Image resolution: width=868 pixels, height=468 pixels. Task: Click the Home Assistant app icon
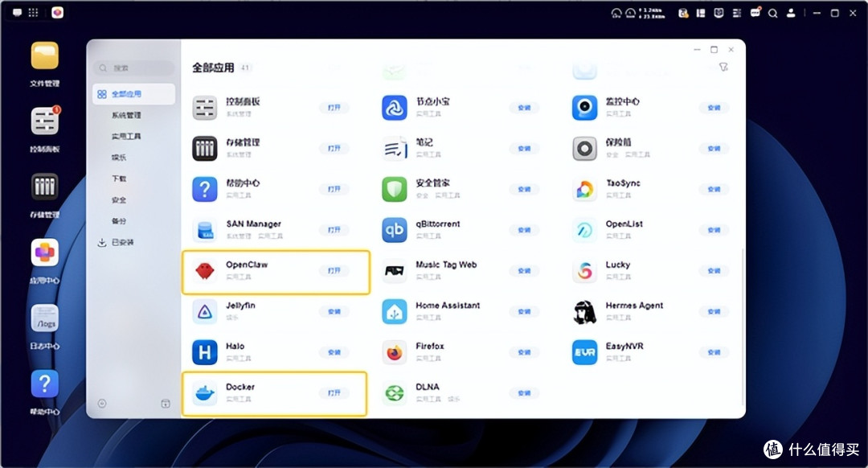click(x=395, y=312)
